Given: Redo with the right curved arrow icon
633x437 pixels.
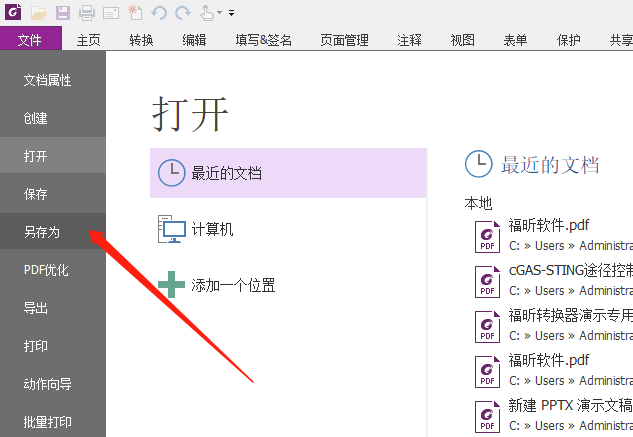Looking at the screenshot, I should coord(183,13).
